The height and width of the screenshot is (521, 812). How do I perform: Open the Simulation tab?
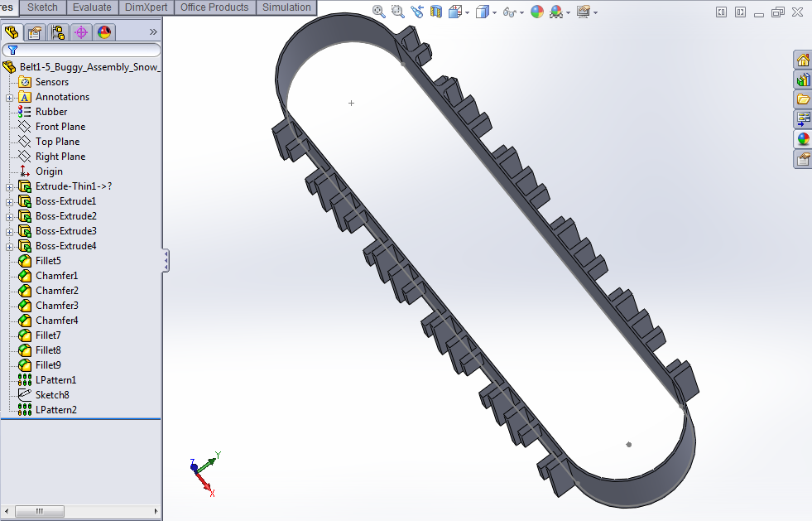(286, 7)
